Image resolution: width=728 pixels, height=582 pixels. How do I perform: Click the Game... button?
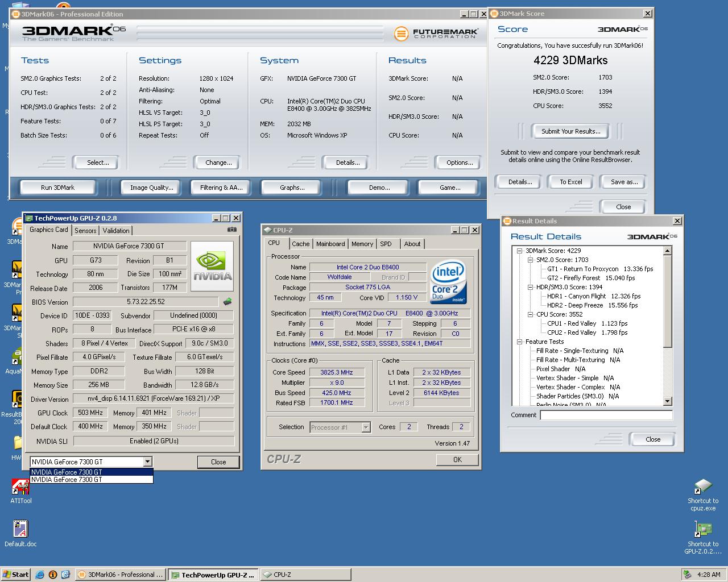coord(450,188)
